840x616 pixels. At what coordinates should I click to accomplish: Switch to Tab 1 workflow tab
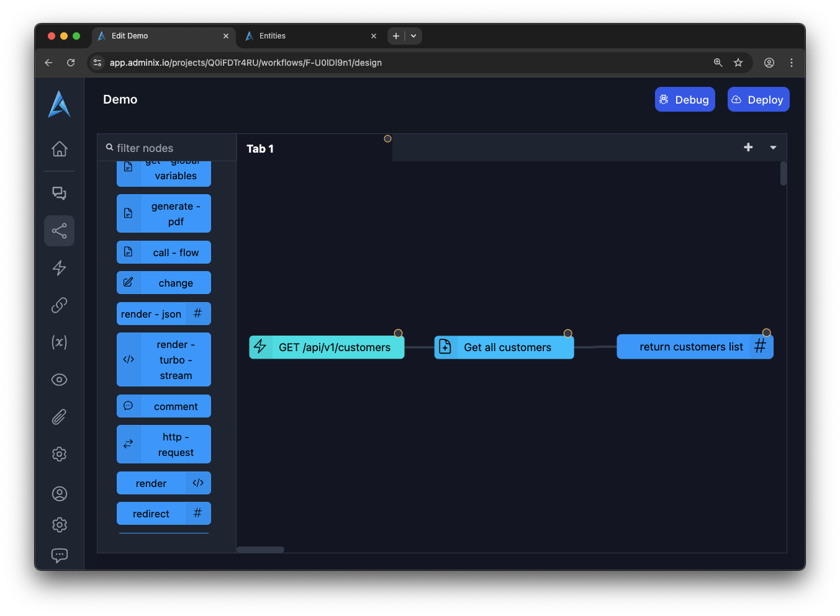260,149
